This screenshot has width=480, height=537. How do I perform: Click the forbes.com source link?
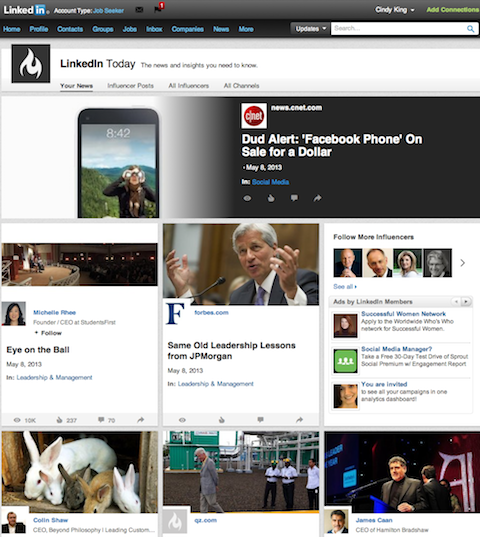click(x=211, y=312)
